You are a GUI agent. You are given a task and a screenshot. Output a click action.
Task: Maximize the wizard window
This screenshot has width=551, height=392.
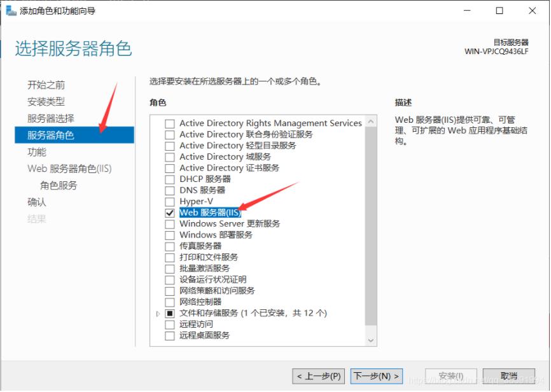(499, 11)
